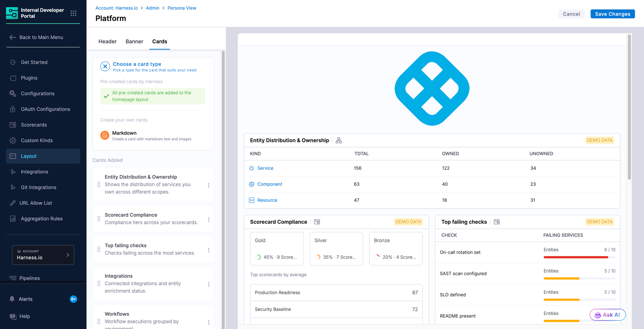Open Get Started in the sidebar
Image resolution: width=644 pixels, height=329 pixels.
tap(43, 62)
